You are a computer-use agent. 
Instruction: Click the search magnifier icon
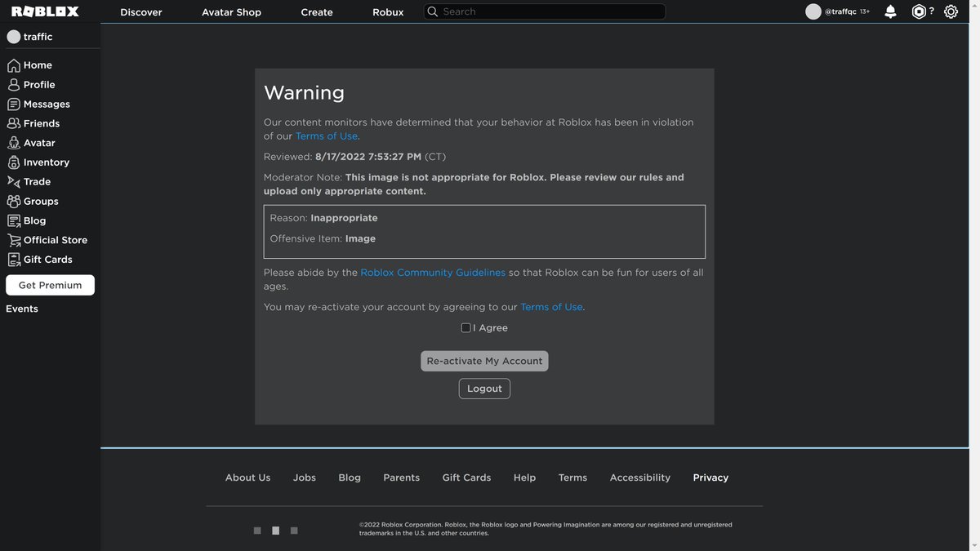433,11
